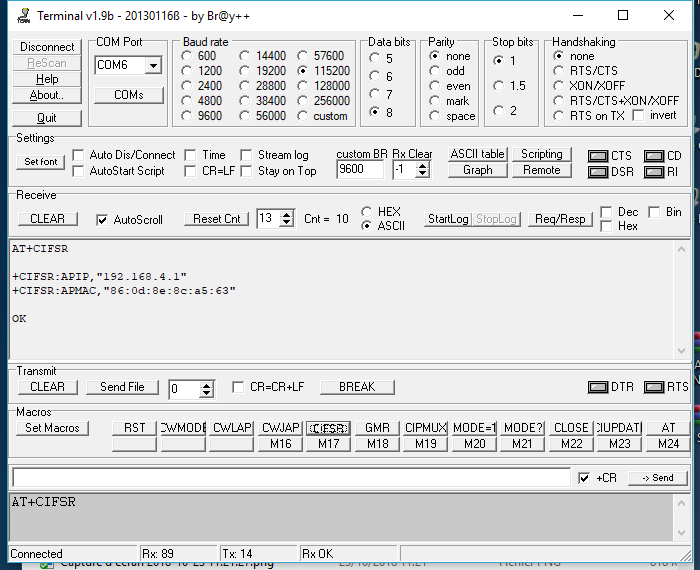700x570 pixels.
Task: Open the Scripting window
Action: (x=542, y=154)
